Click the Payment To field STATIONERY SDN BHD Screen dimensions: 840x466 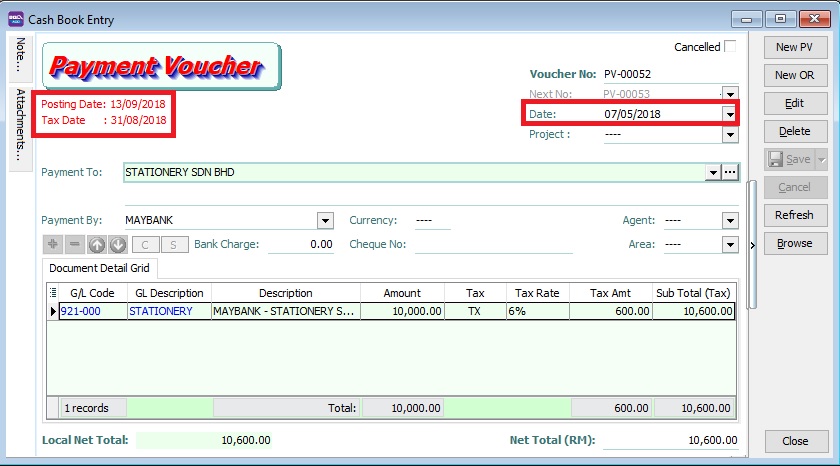pos(414,172)
